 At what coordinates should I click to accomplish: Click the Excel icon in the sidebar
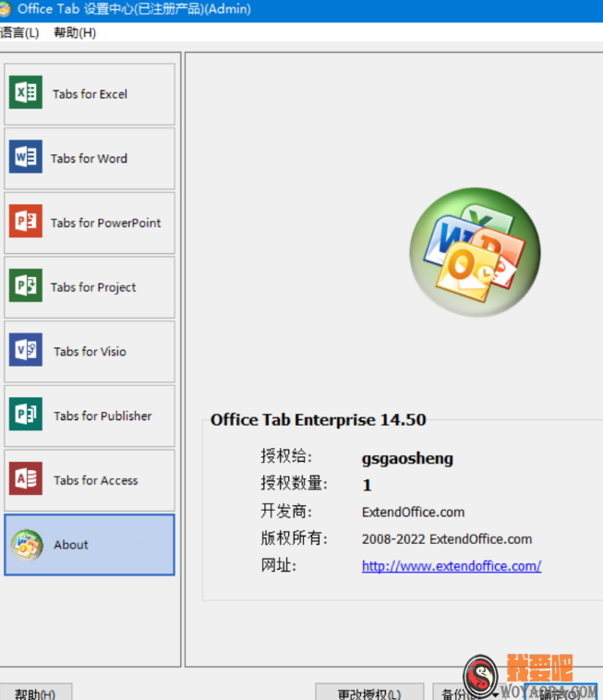click(x=26, y=92)
